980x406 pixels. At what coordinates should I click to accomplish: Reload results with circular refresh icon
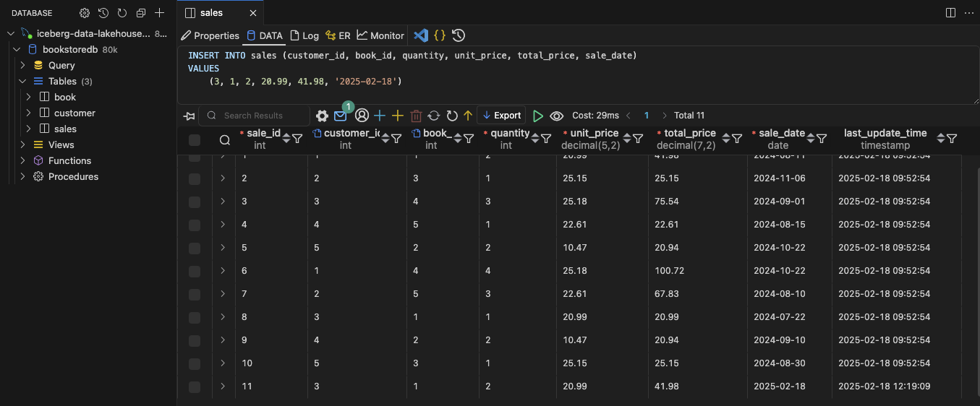point(452,116)
